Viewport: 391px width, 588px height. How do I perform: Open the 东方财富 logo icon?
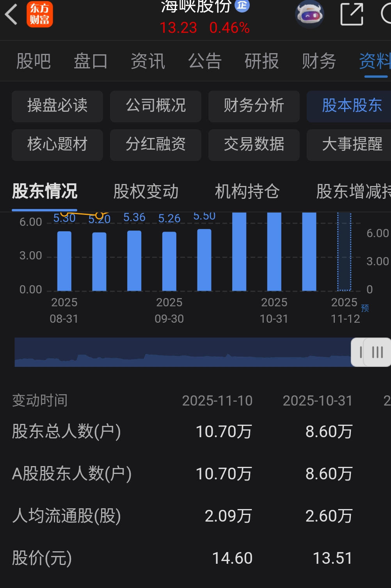tap(40, 14)
